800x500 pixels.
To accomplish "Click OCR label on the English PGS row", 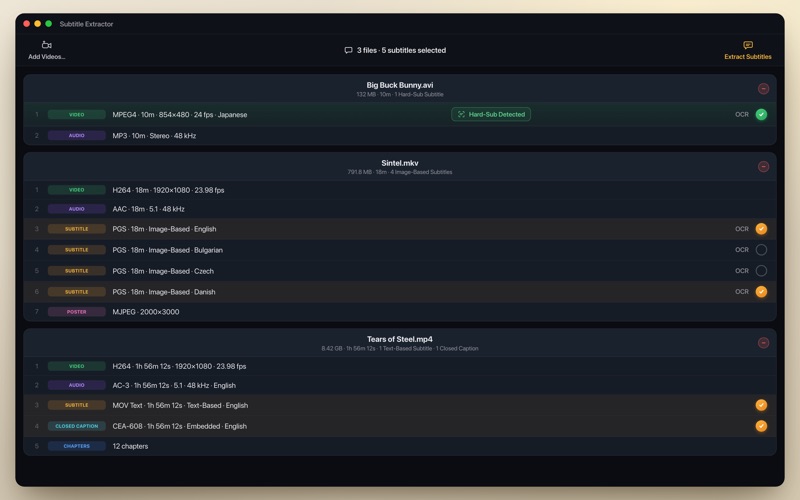I will click(x=742, y=229).
